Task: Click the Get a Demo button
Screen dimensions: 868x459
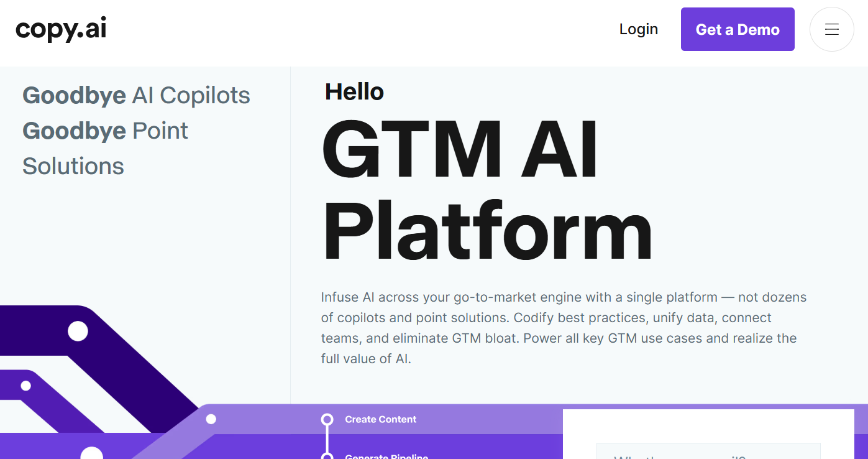Action: coord(738,29)
